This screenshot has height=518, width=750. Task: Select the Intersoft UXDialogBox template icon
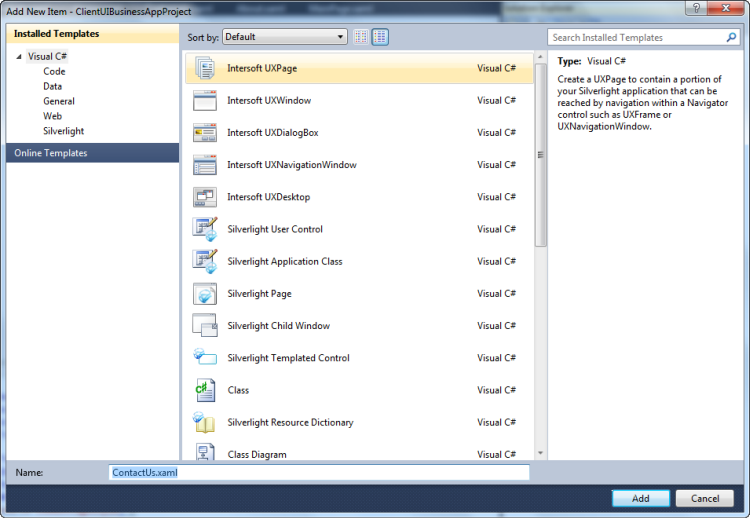(x=205, y=132)
